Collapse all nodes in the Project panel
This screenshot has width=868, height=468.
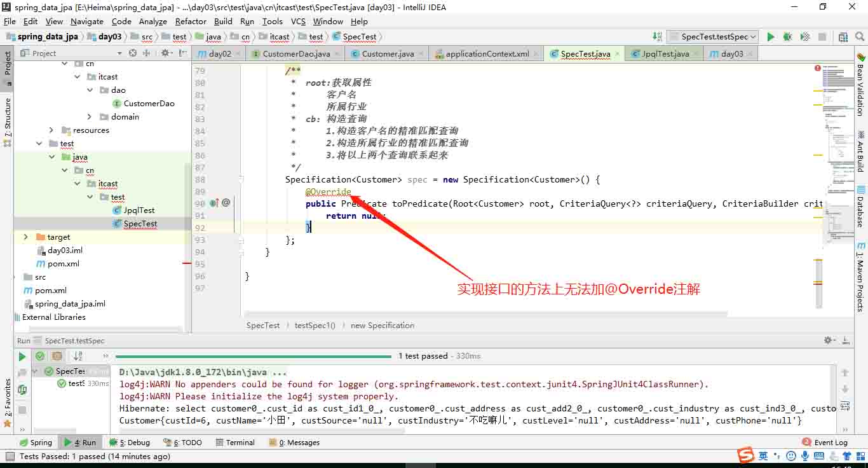point(147,53)
